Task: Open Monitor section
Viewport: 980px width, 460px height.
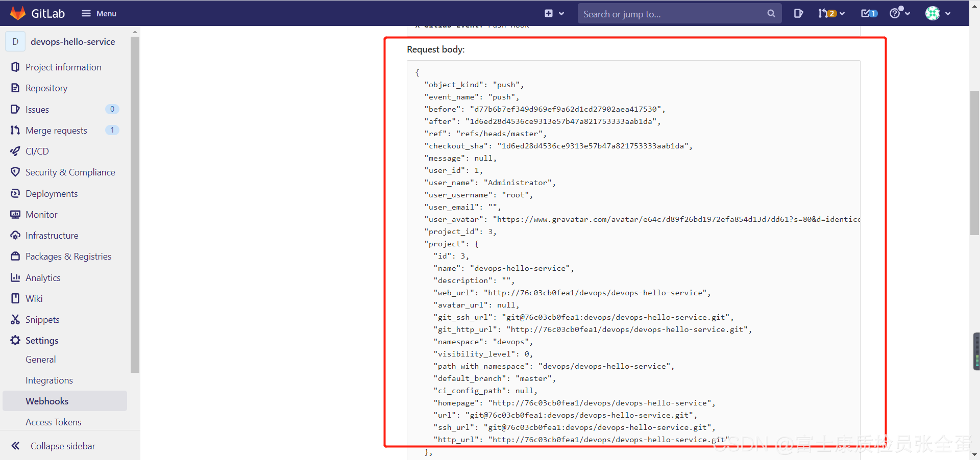Action: click(41, 215)
